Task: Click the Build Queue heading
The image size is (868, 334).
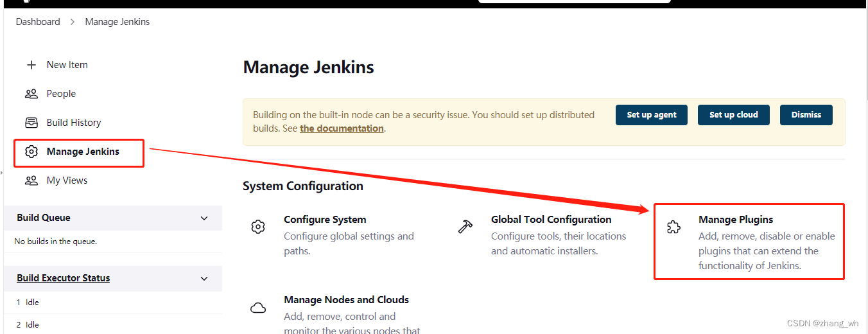Action: [44, 218]
